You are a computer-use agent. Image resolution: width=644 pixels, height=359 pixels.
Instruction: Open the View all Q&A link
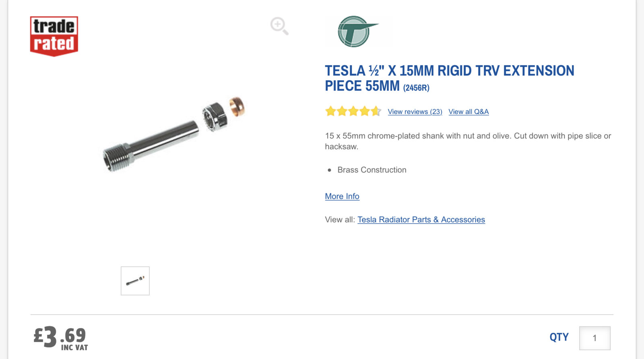coord(469,112)
